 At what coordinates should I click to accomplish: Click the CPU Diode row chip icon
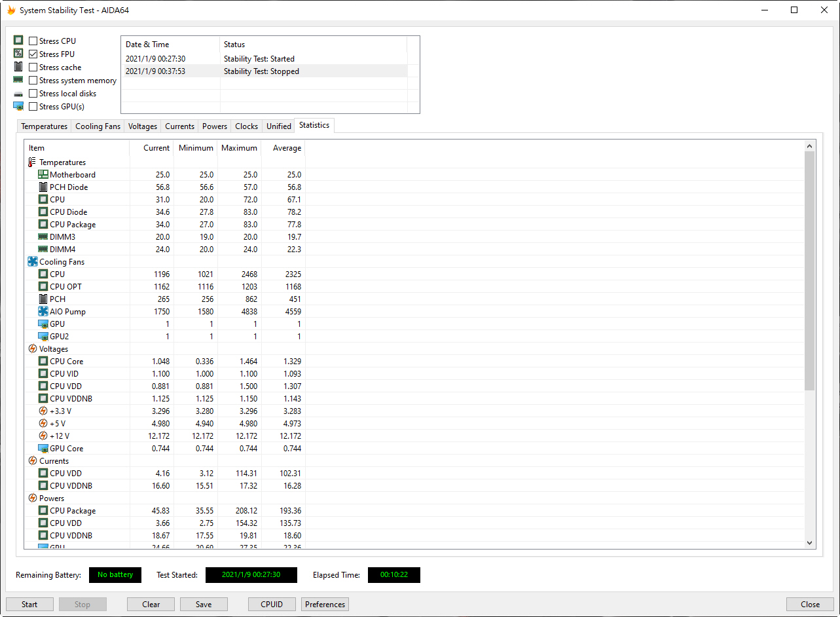click(x=43, y=212)
